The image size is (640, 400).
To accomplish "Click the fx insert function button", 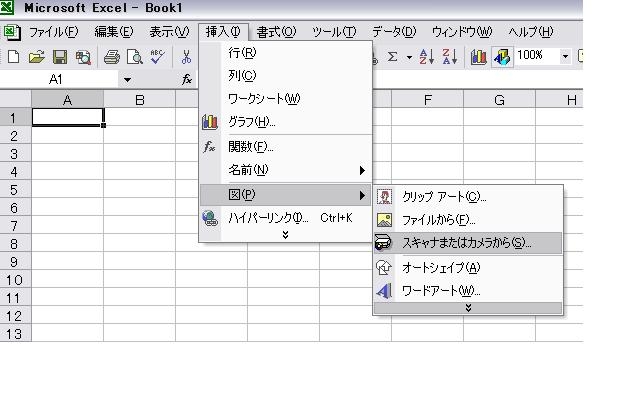I will click(x=187, y=79).
